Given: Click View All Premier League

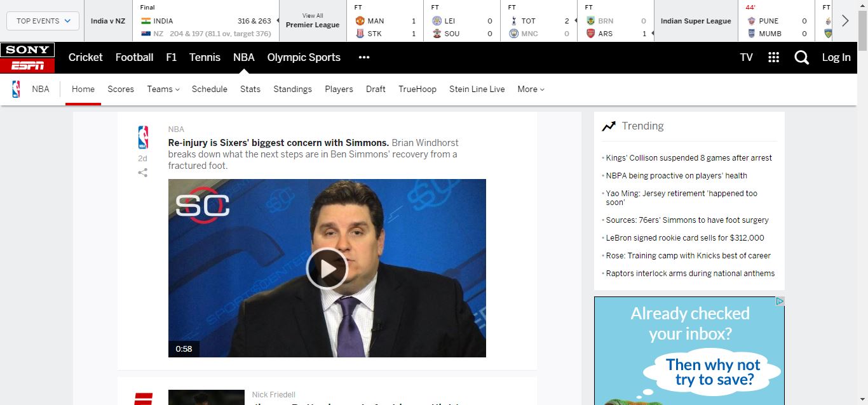Looking at the screenshot, I should click(x=313, y=21).
